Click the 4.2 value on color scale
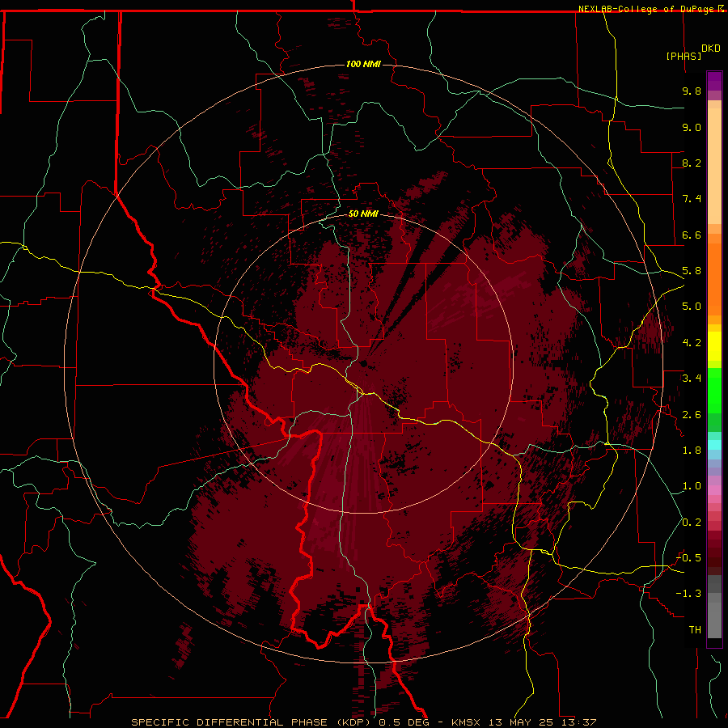Screen dimensions: 728x728 tap(692, 343)
